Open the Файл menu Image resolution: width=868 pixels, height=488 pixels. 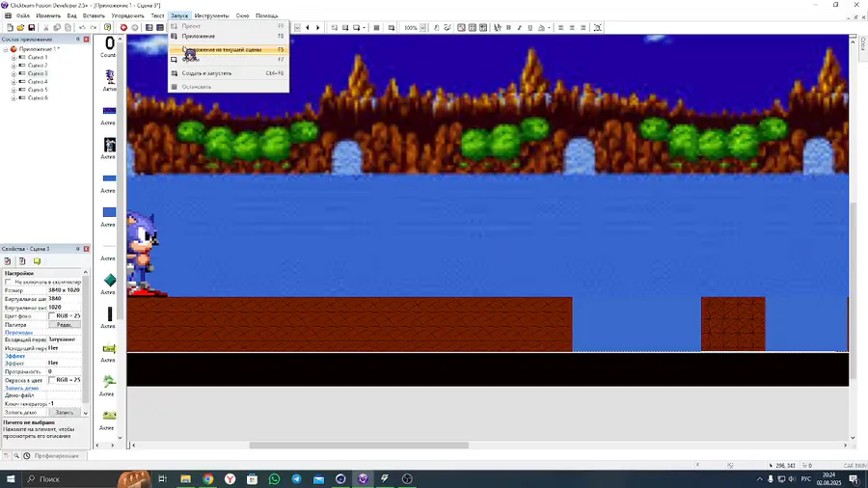[x=23, y=15]
